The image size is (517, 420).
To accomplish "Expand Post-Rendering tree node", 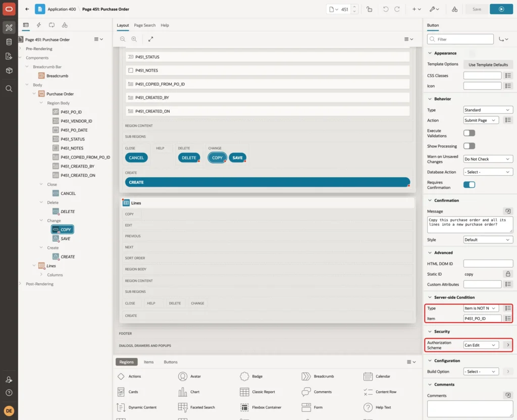I will (20, 284).
